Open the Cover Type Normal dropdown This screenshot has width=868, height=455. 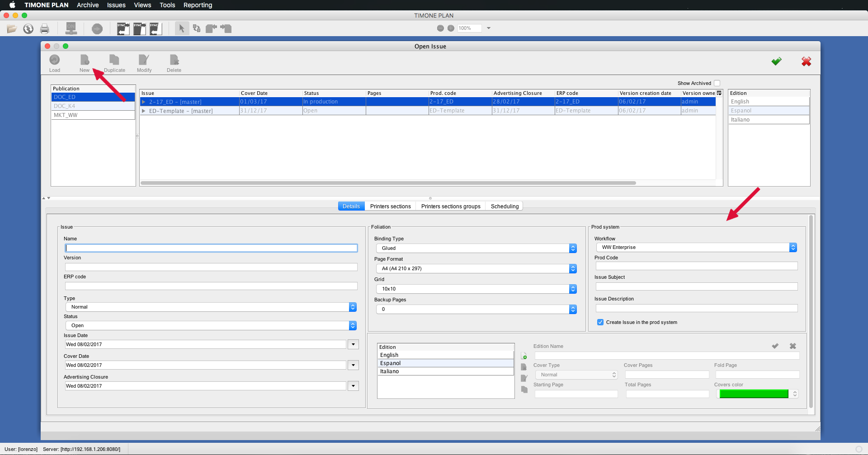click(576, 375)
